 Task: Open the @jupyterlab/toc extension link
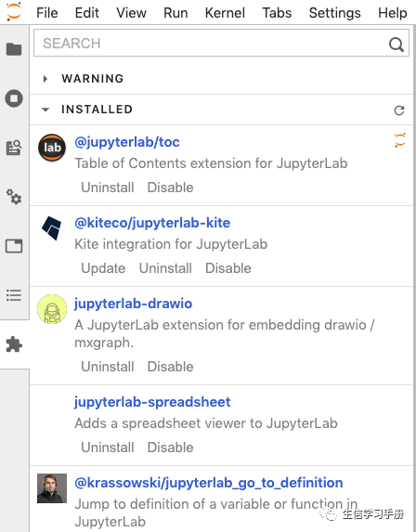(x=127, y=142)
